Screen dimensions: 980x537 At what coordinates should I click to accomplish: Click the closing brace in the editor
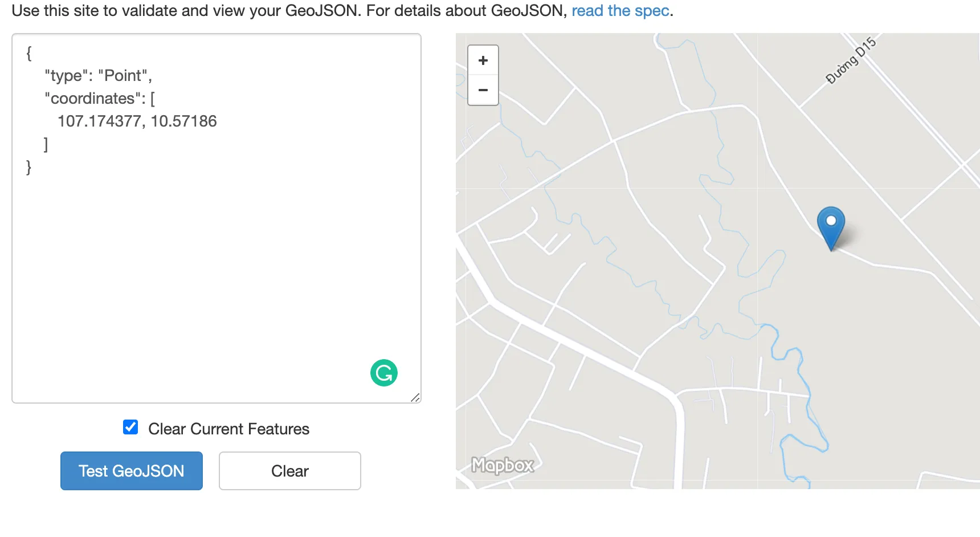click(27, 167)
